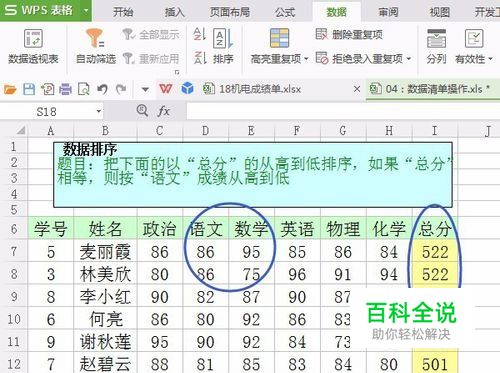Select column I header

[435, 131]
